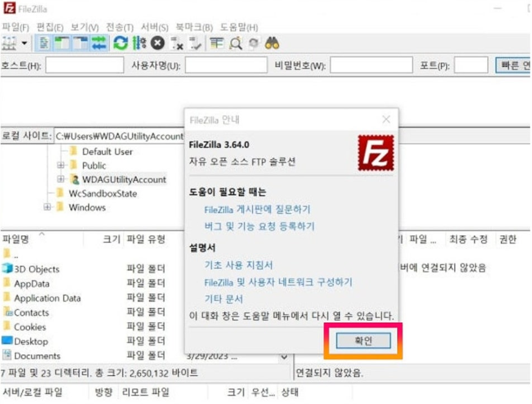532x404 pixels.
Task: Search remote files binoculars icon
Action: tap(272, 43)
